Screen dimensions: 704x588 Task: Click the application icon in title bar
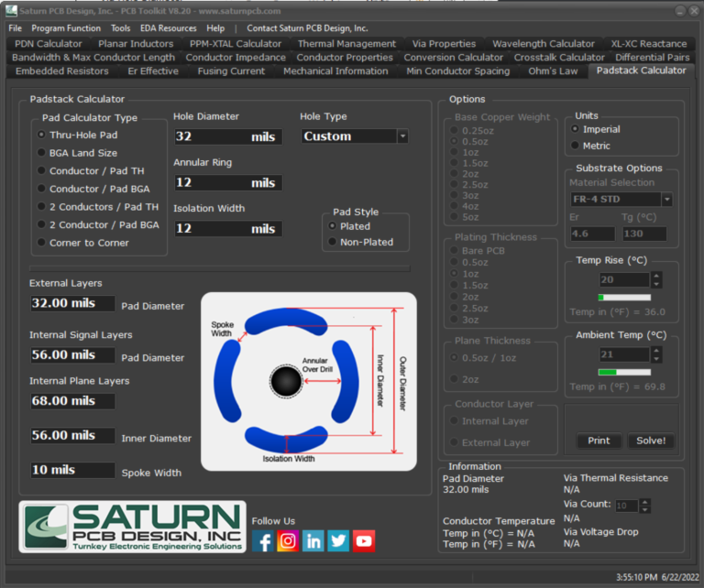(10, 11)
